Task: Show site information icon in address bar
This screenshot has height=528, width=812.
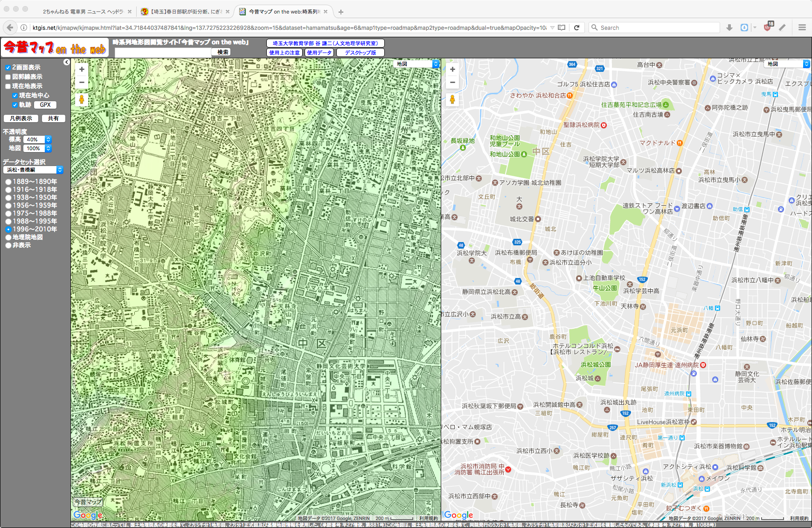Action: point(24,28)
